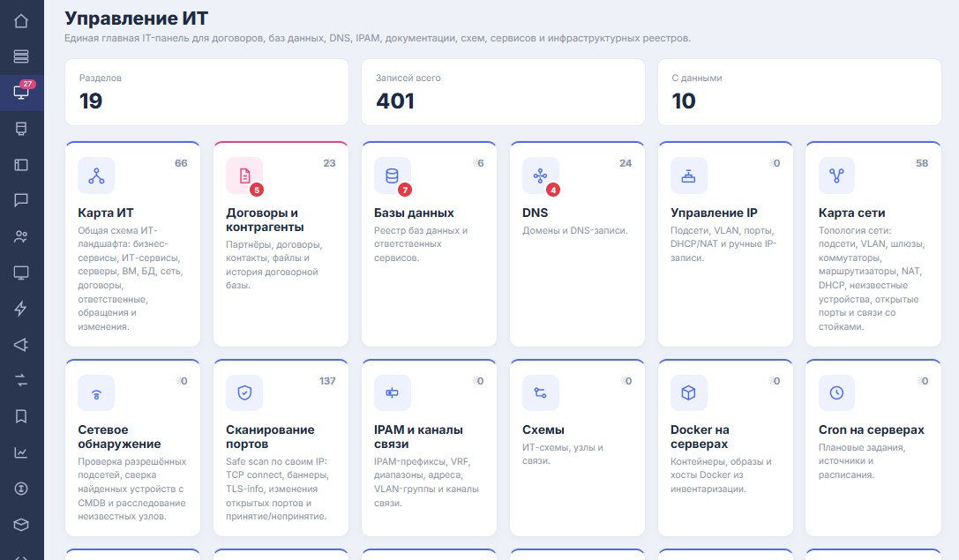Open the home icon in sidebar
This screenshot has height=560, width=959.
pyautogui.click(x=21, y=21)
